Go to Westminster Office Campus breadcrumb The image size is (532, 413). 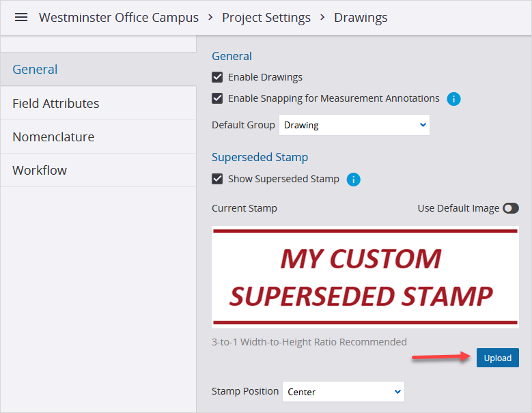coord(119,17)
